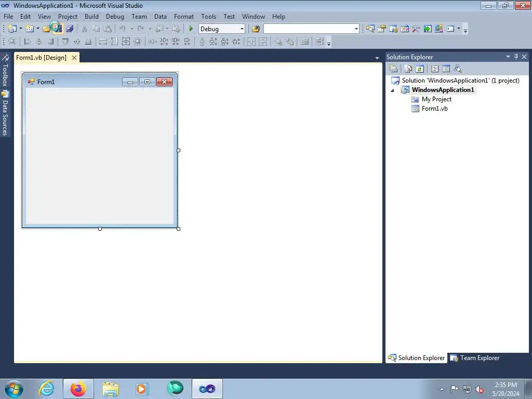Click the Undo arrow icon
This screenshot has width=532, height=399.
123,29
